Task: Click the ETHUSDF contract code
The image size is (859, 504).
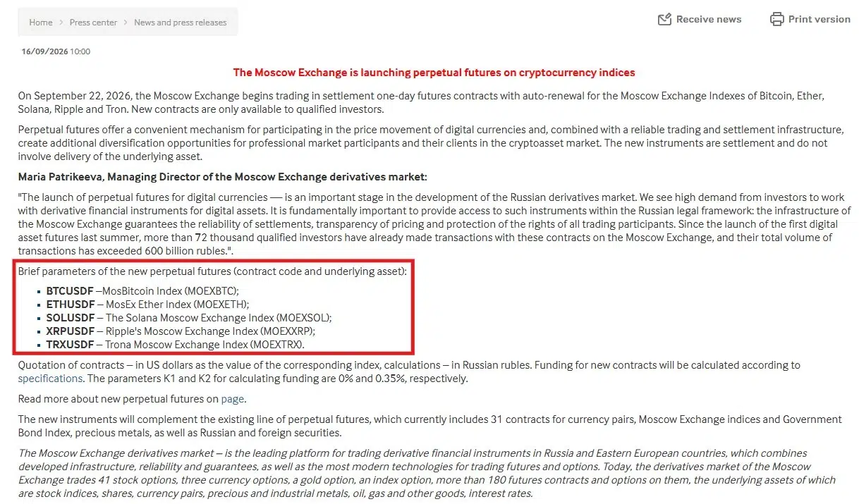Action: [x=70, y=304]
